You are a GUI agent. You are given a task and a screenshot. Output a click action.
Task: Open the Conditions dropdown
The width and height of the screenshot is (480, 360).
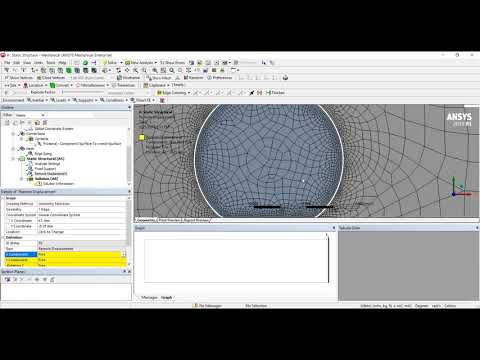click(114, 100)
